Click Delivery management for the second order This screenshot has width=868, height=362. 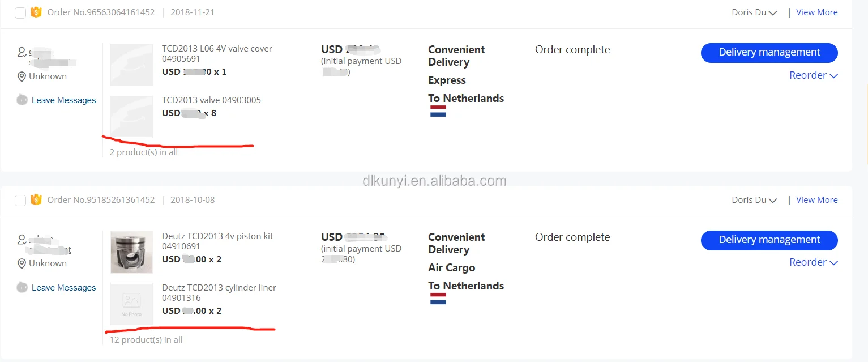point(769,240)
